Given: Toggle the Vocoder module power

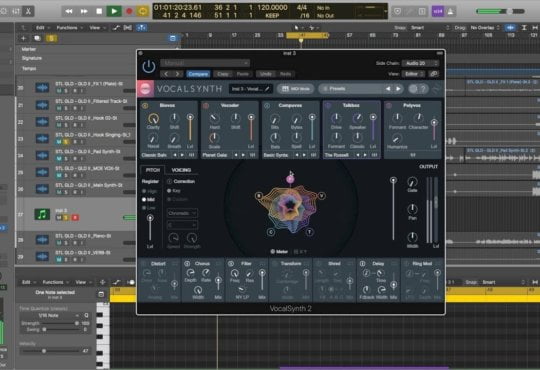Looking at the screenshot, I should 206,105.
